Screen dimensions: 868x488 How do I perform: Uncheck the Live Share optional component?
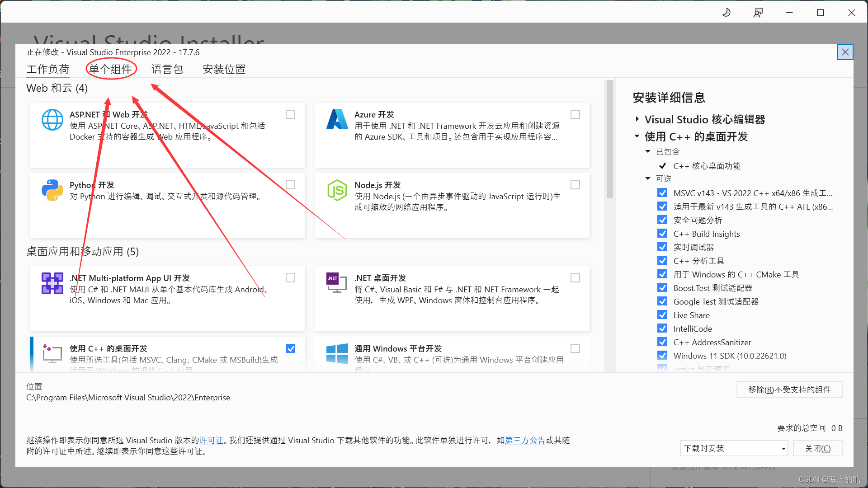click(662, 315)
